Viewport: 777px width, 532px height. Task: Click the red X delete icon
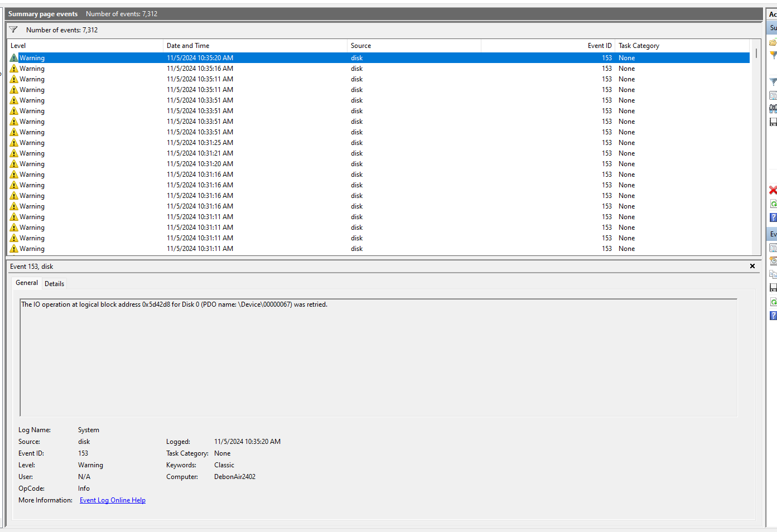tap(773, 190)
